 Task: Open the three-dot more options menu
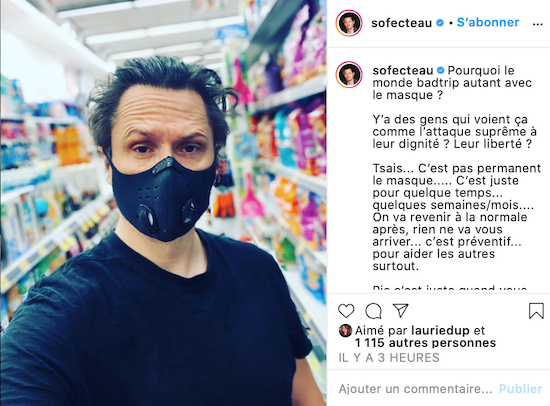pyautogui.click(x=537, y=24)
